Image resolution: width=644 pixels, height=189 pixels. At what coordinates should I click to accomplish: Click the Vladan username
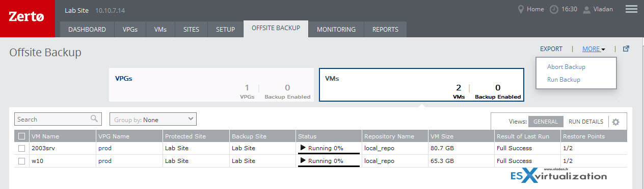pyautogui.click(x=603, y=9)
